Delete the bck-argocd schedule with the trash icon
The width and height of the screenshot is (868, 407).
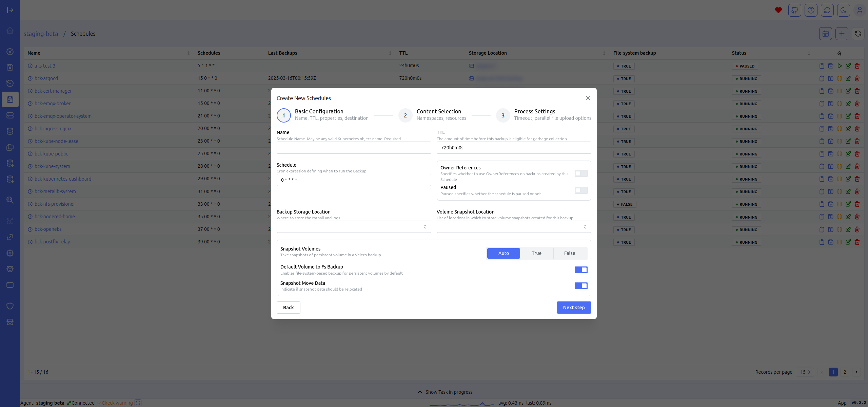[857, 78]
